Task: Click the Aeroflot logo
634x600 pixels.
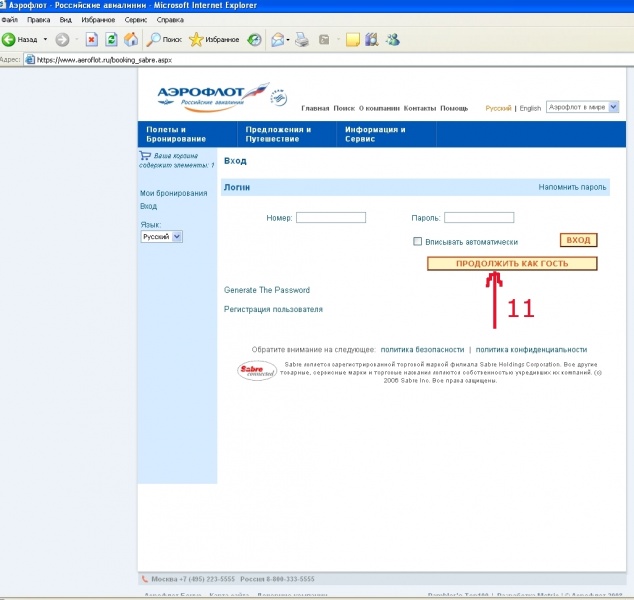Action: click(x=211, y=95)
